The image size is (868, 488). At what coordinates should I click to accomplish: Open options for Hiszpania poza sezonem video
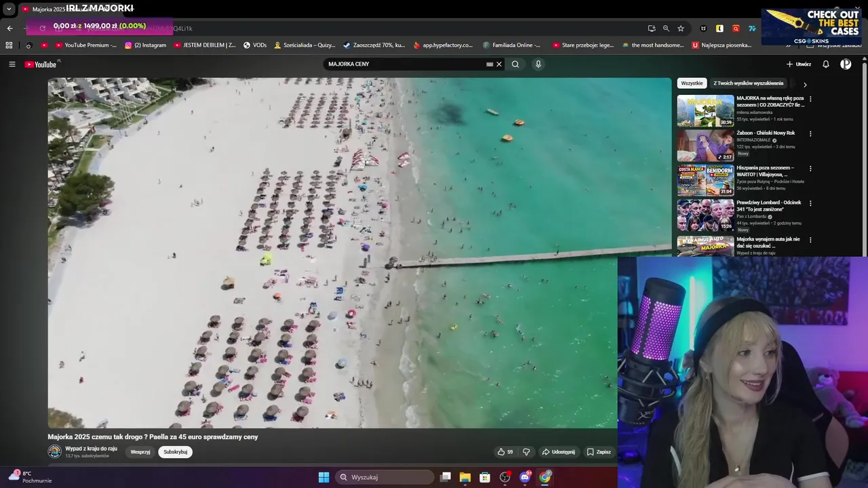810,169
